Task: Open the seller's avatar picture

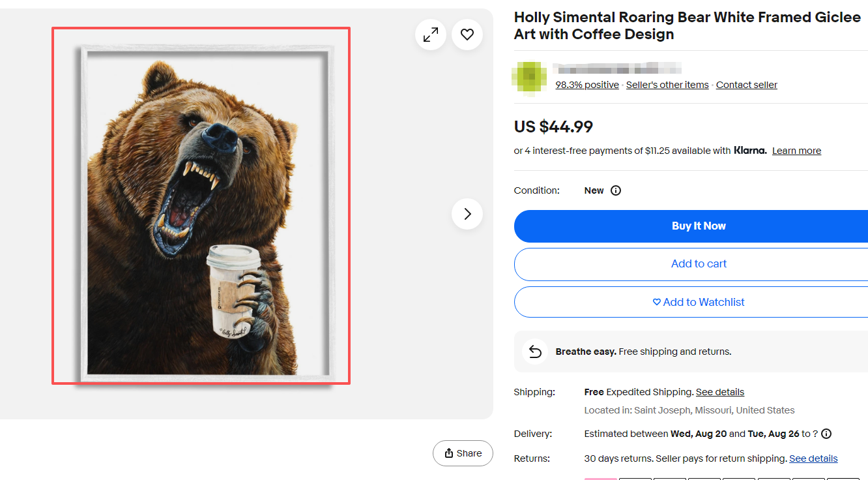Action: click(530, 78)
